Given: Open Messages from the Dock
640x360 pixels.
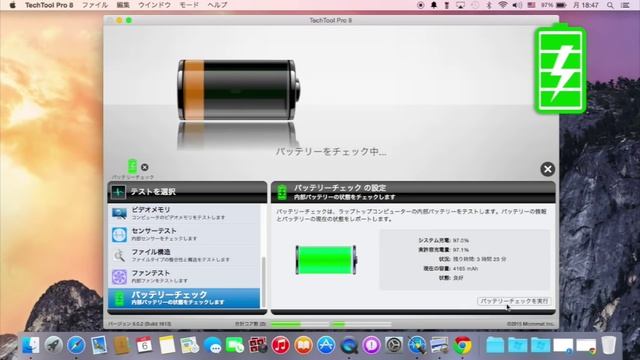Looking at the screenshot, I should 213,346.
